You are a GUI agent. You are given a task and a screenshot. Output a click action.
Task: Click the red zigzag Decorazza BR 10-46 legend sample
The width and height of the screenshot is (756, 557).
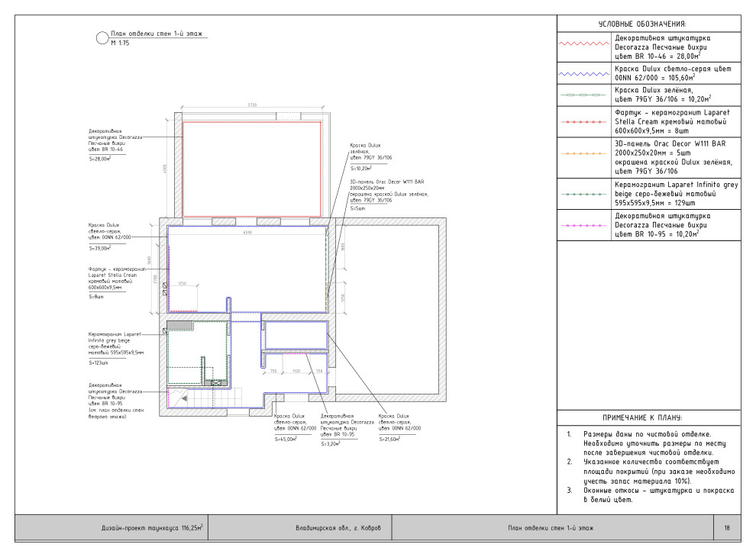point(585,45)
